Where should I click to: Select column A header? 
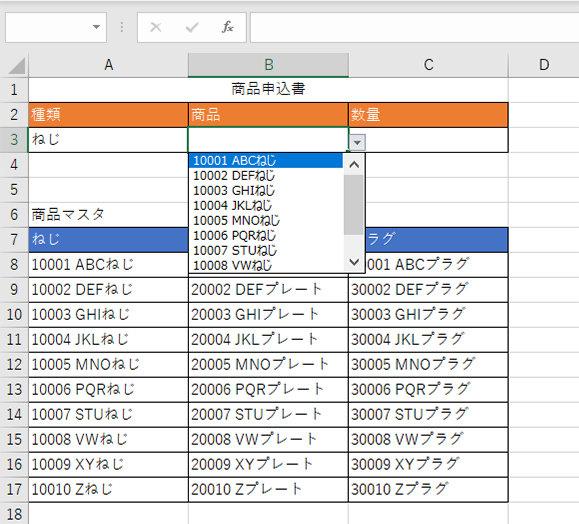pyautogui.click(x=108, y=65)
